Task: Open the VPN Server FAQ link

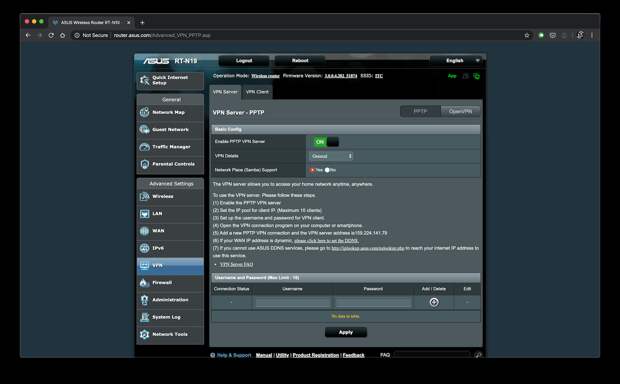Action: pos(236,264)
